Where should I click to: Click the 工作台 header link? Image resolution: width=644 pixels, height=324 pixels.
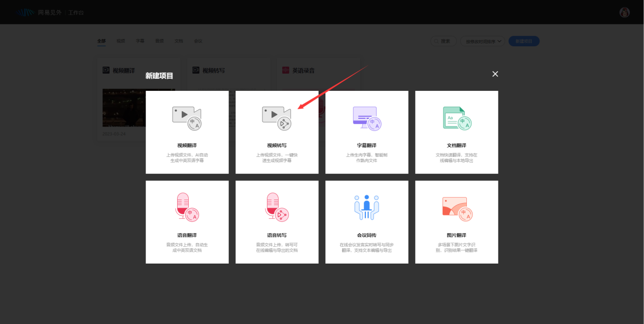(x=76, y=12)
